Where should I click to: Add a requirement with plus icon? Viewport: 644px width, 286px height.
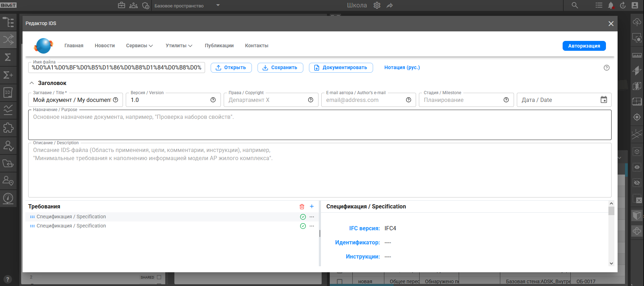[312, 206]
